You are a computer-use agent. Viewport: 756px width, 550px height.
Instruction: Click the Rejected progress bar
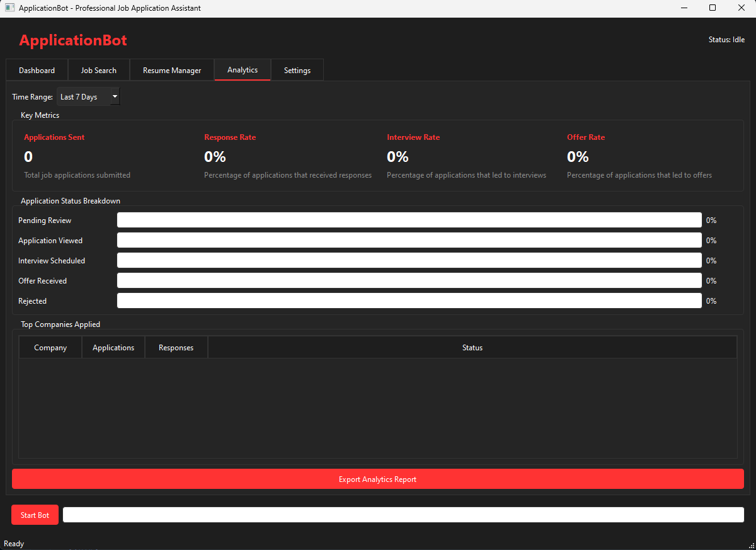pos(409,301)
